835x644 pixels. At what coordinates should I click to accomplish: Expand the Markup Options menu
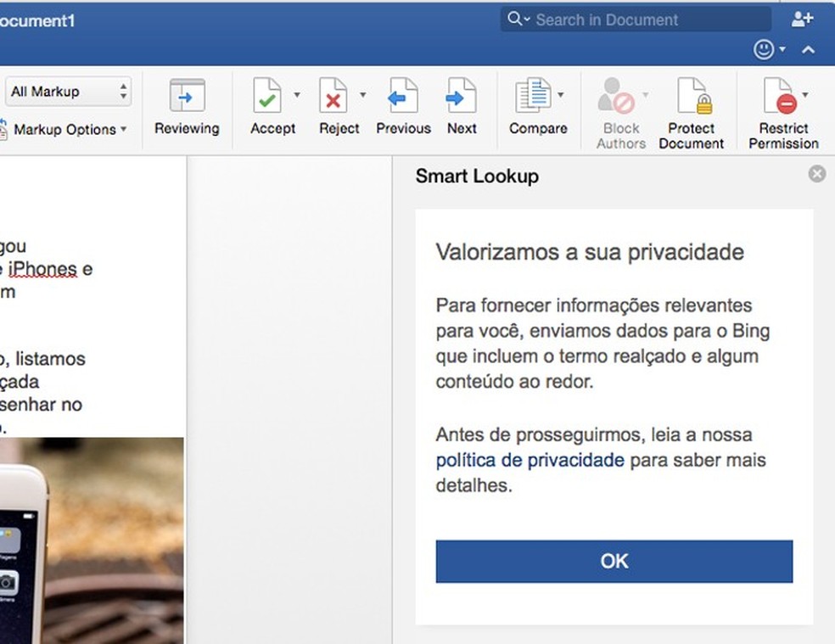[x=70, y=130]
